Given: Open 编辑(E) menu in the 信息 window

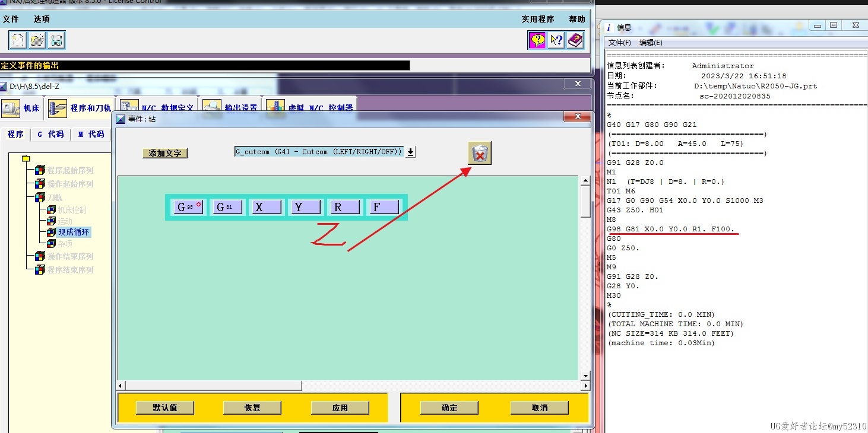Looking at the screenshot, I should click(x=651, y=43).
